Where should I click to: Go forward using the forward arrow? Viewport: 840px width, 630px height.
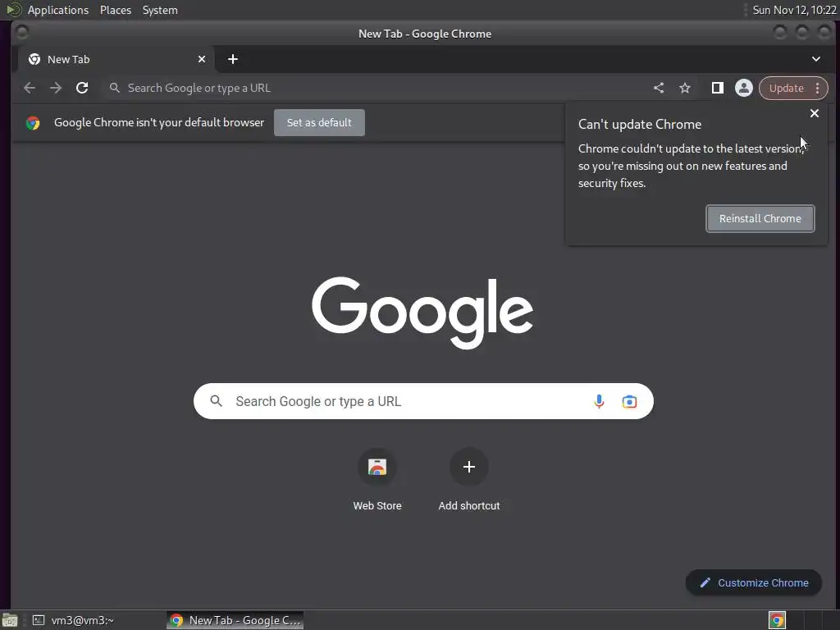coord(56,88)
